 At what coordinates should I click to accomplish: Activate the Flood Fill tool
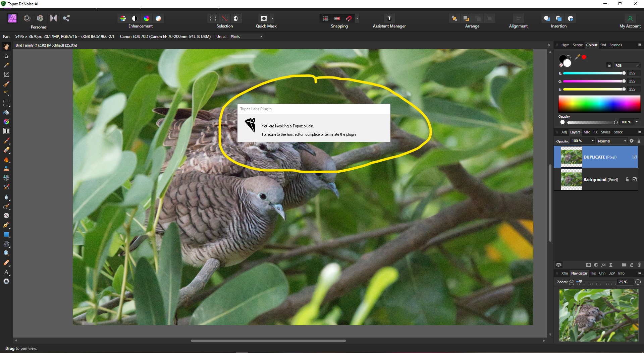pos(6,112)
